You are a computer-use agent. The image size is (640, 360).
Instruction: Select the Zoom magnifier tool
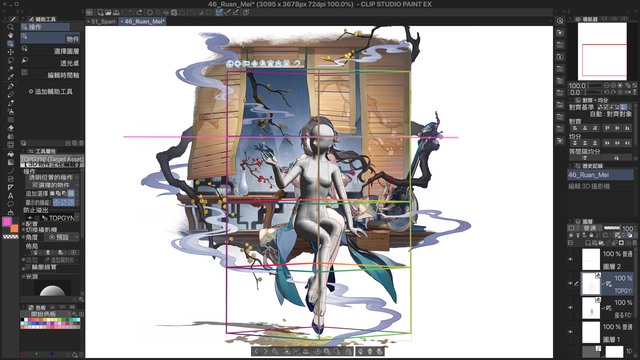coord(11,27)
